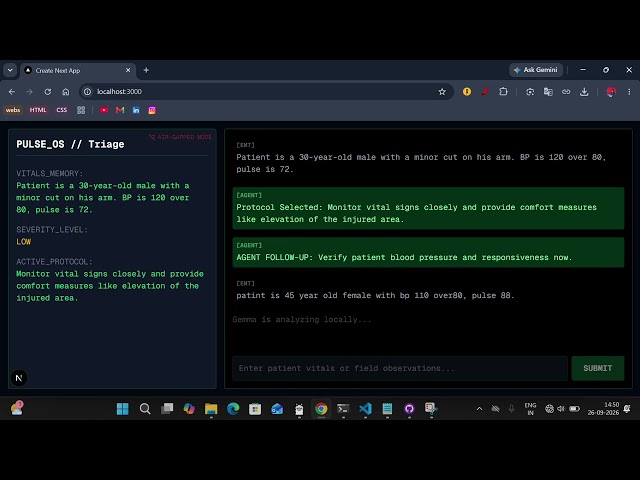Go back with the browser back arrow
This screenshot has height=480, width=640.
[x=12, y=92]
